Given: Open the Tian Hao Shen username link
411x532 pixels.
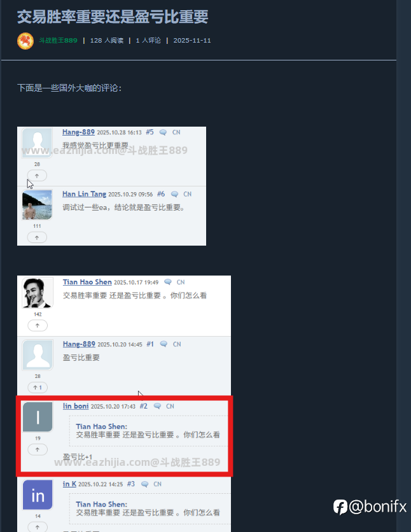Looking at the screenshot, I should point(87,282).
